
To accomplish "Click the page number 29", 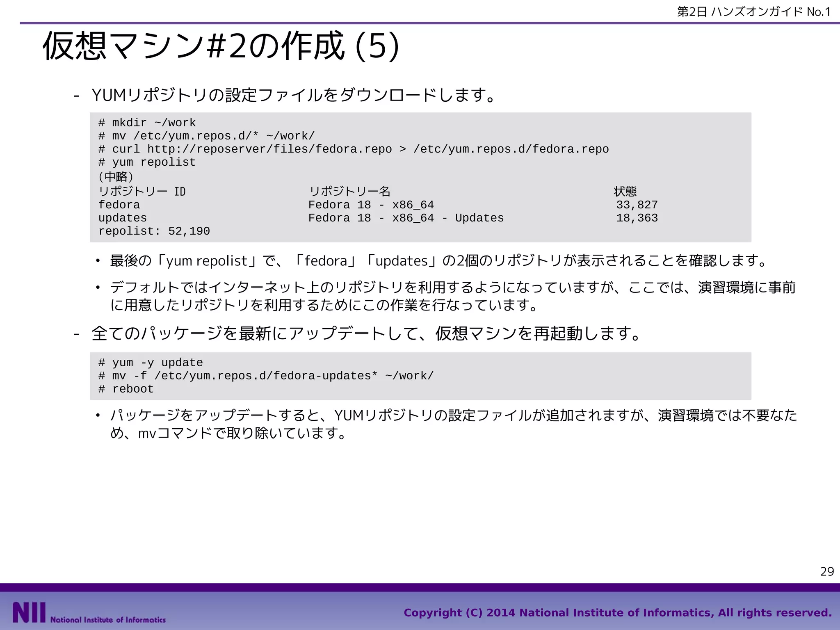I will point(827,571).
